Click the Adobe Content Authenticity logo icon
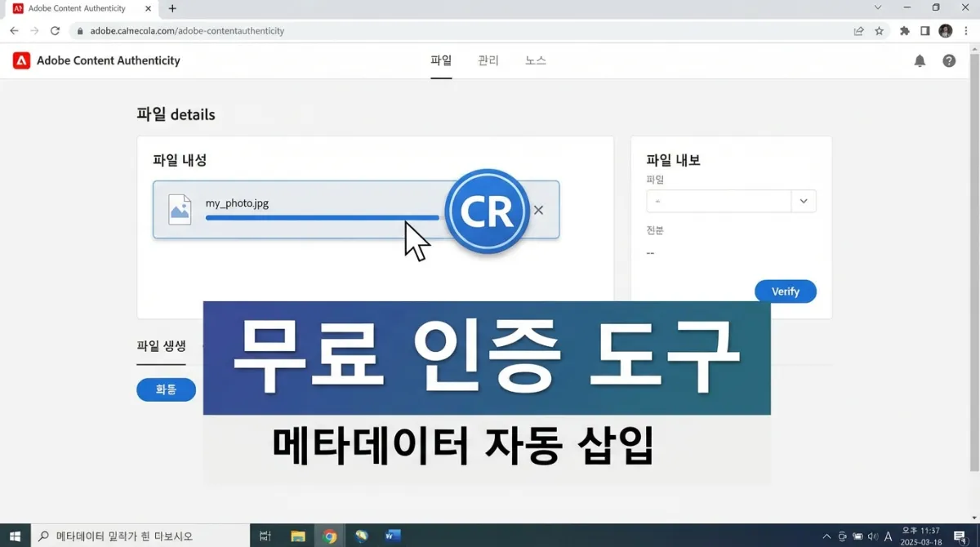The height and width of the screenshot is (547, 980). tap(20, 60)
